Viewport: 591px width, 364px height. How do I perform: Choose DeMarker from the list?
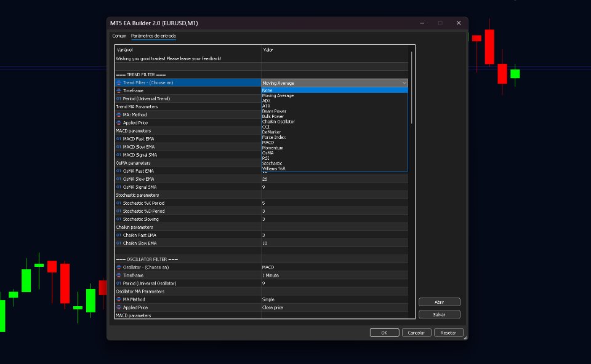click(x=334, y=132)
